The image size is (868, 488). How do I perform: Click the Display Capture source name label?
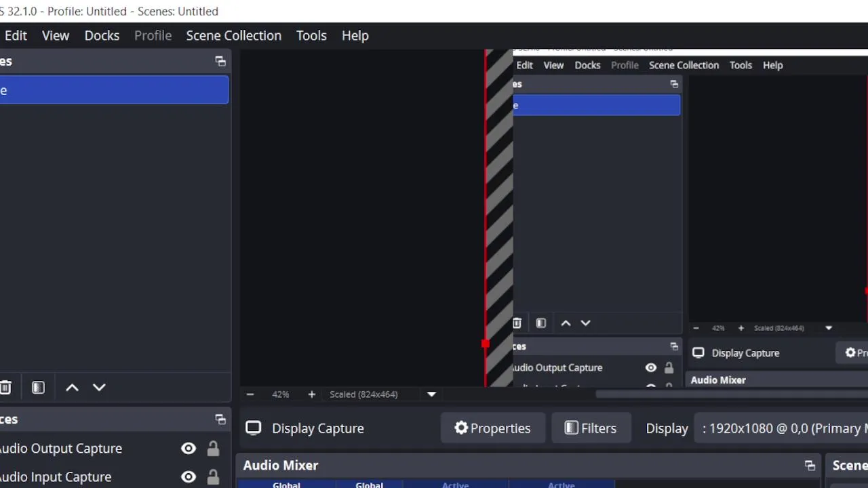pos(318,428)
